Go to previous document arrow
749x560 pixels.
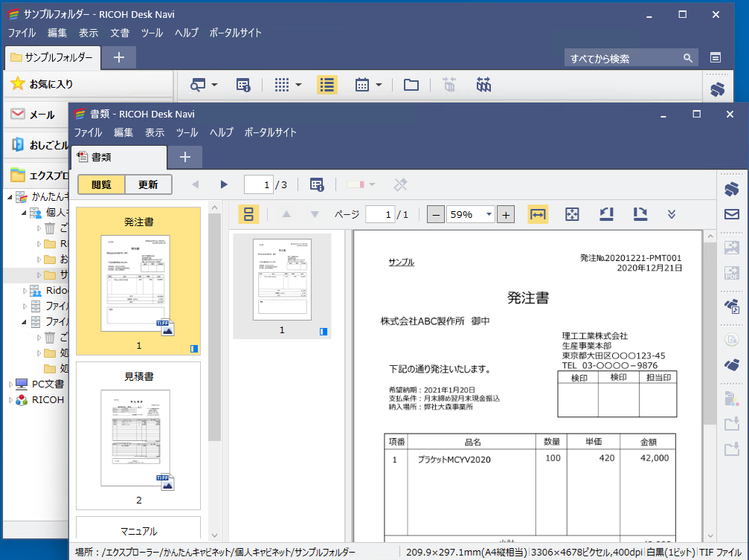196,184
